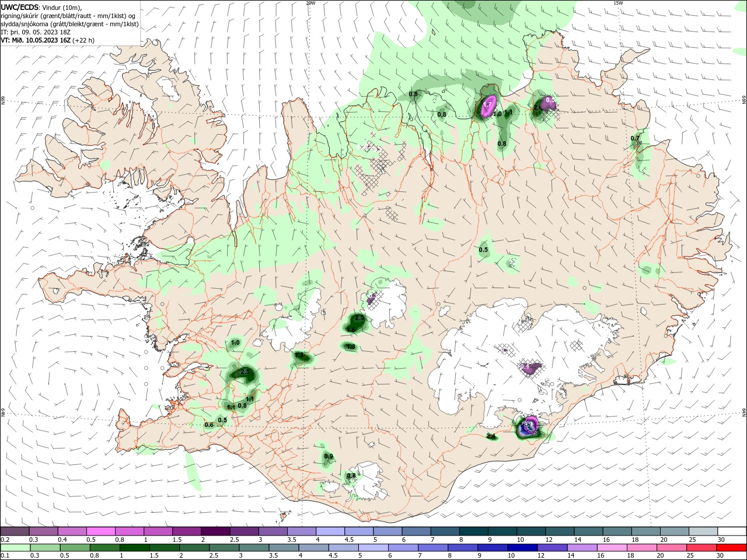
Task: Click the light pink 16–18 swatch in bottom legend row
Action: pos(612,548)
